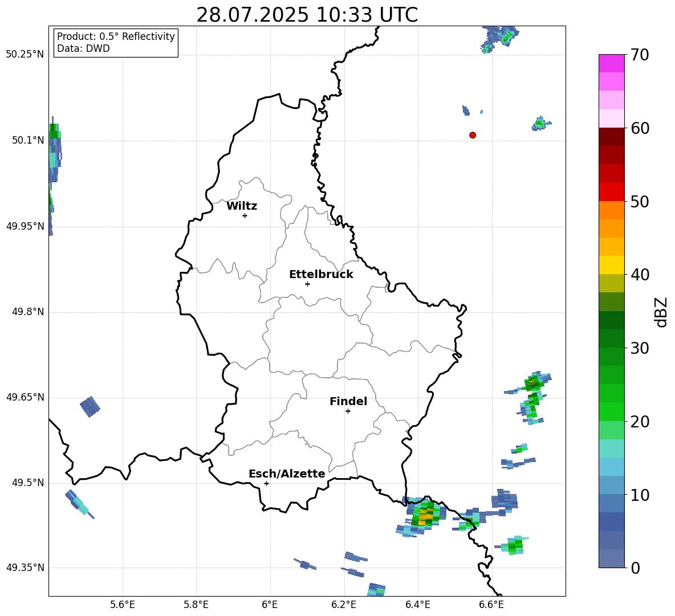The image size is (675, 616).
Task: Click the 6.4°E longitude label
Action: tap(417, 605)
